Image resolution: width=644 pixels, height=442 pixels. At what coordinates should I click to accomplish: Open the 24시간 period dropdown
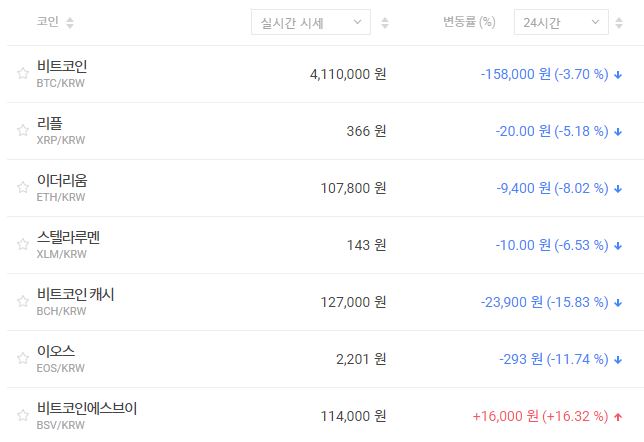click(560, 22)
